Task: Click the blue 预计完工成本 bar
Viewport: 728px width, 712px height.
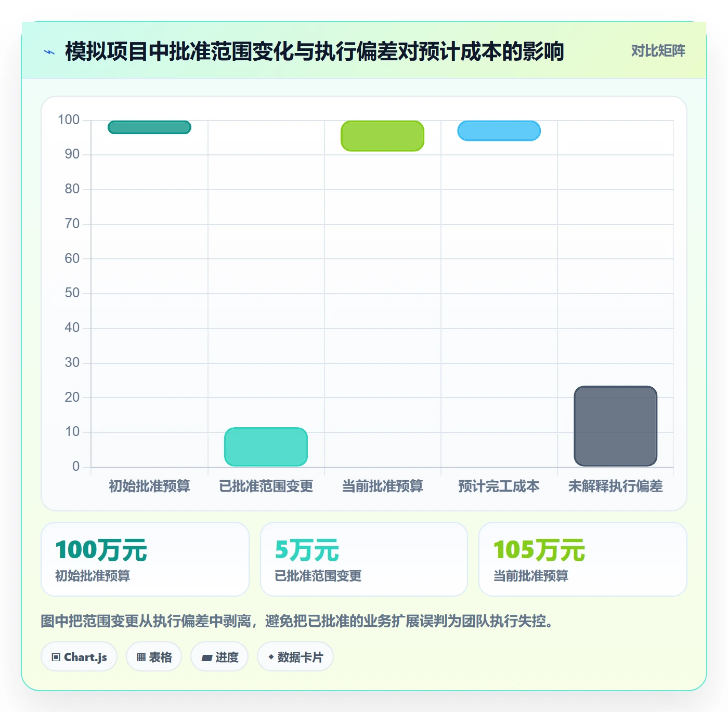Action: [x=499, y=131]
